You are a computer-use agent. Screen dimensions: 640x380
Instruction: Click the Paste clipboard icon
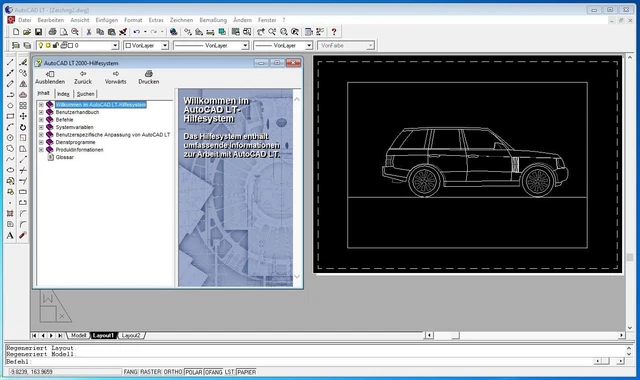point(111,31)
